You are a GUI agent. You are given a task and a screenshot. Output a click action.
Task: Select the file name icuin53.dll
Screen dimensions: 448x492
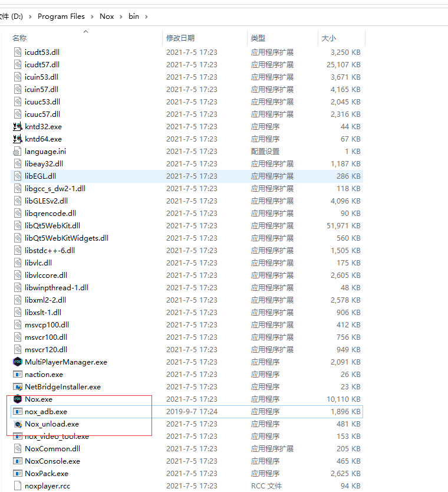(41, 77)
